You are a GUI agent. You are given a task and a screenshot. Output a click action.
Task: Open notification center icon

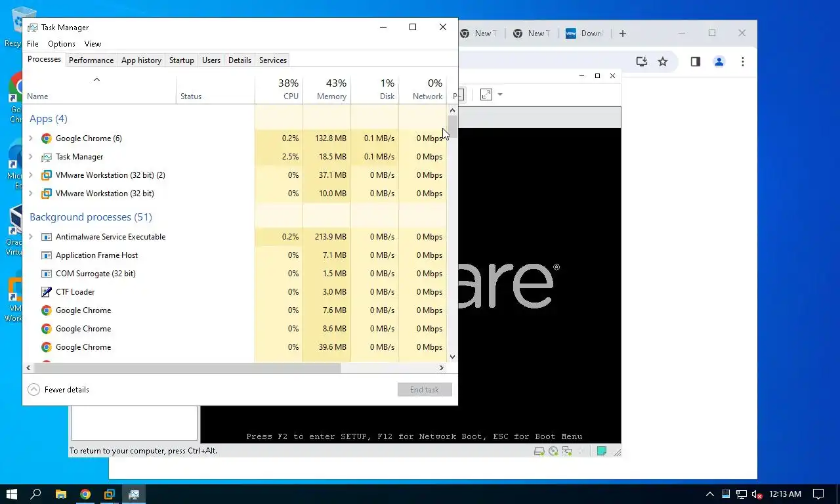click(818, 494)
